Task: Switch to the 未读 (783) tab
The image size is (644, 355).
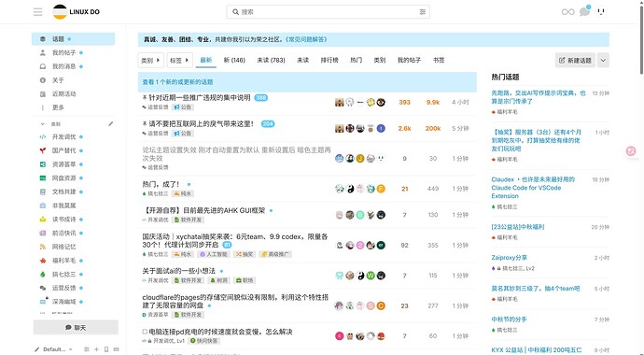Action: coord(271,60)
